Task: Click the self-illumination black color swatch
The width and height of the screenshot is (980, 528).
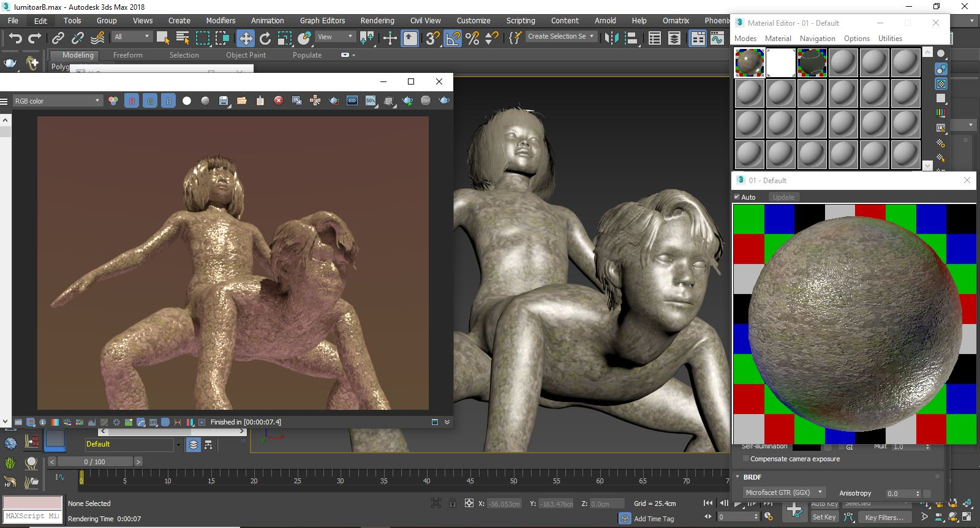Action: point(806,447)
